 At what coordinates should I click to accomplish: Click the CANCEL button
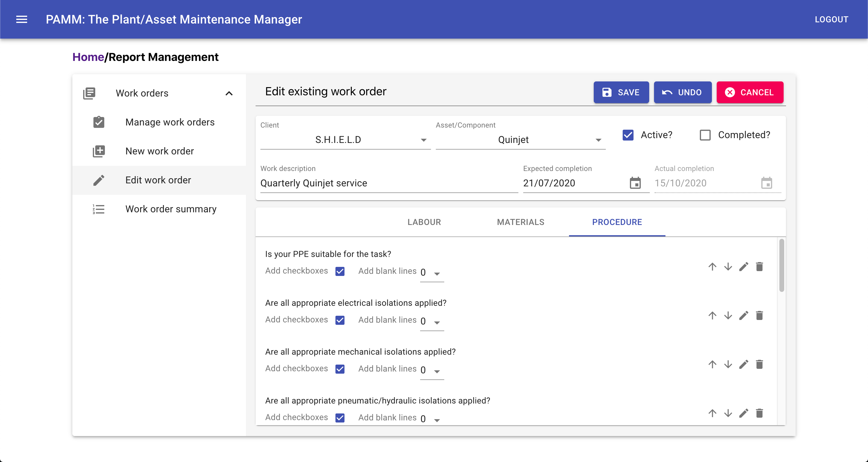click(x=750, y=92)
